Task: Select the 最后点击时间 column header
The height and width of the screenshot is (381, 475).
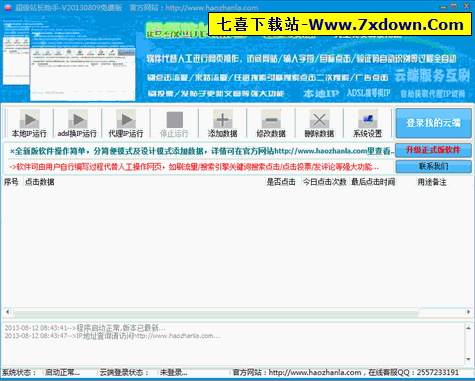Action: 373,182
